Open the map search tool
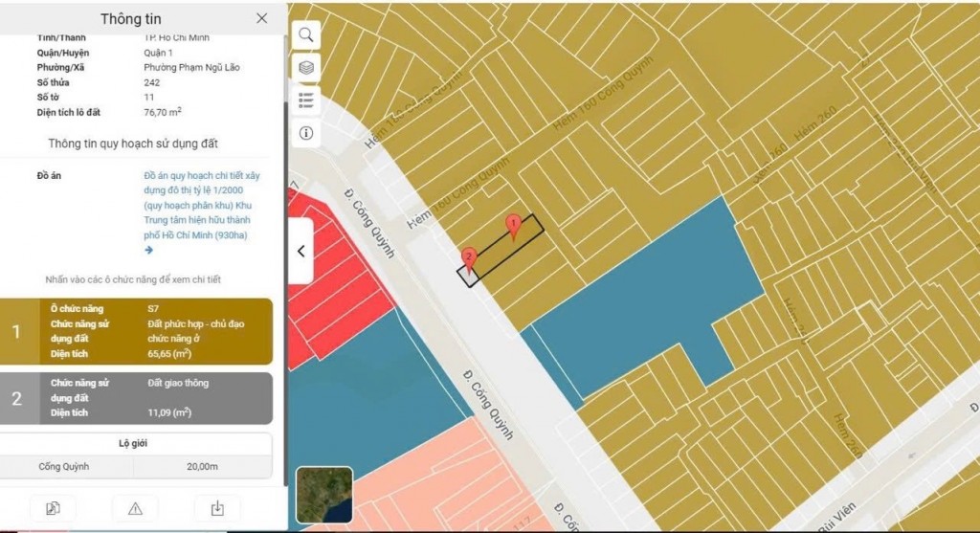The height and width of the screenshot is (533, 980). [x=305, y=35]
